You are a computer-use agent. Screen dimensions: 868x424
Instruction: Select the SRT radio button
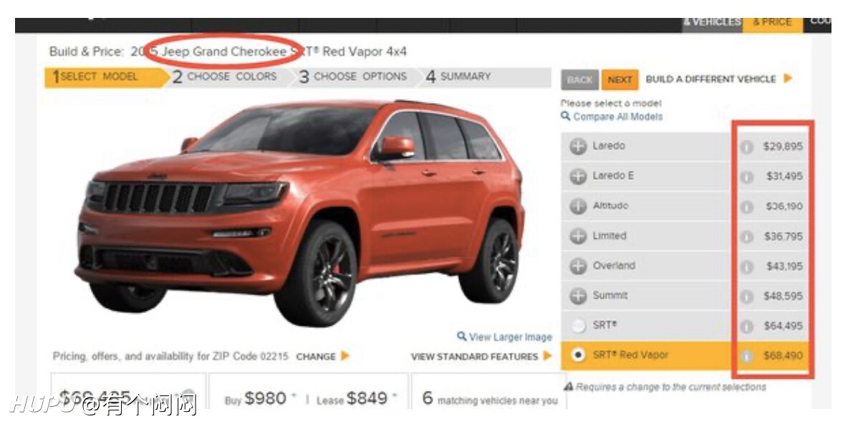tap(578, 326)
